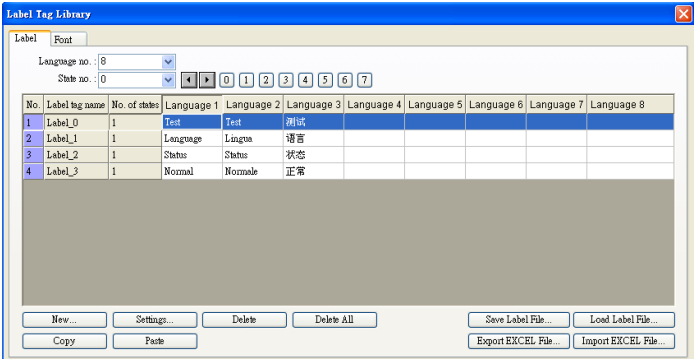Switch to the Font tab
This screenshot has width=695, height=363.
[x=68, y=39]
